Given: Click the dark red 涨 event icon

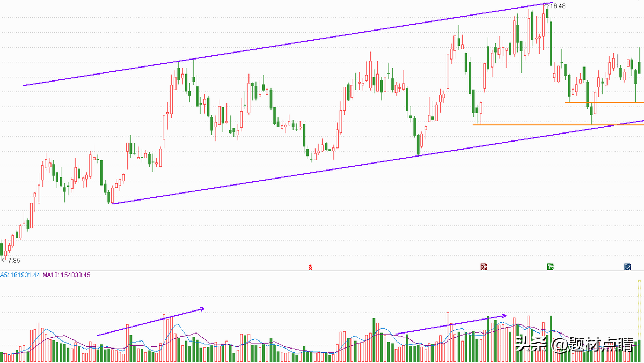Looking at the screenshot, I should pos(484,266).
